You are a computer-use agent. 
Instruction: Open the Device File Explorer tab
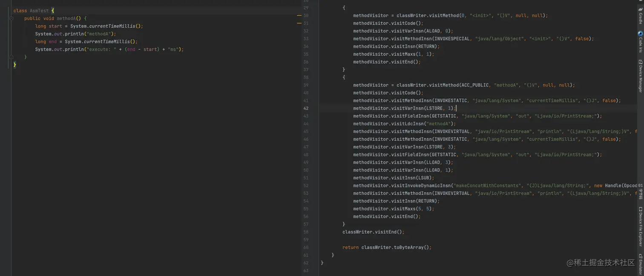click(x=640, y=227)
